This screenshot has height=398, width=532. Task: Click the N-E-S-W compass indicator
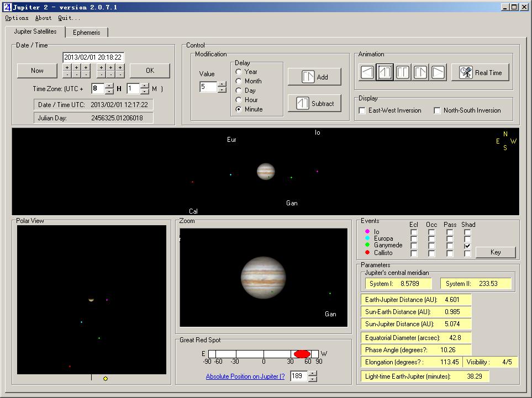[x=506, y=141]
